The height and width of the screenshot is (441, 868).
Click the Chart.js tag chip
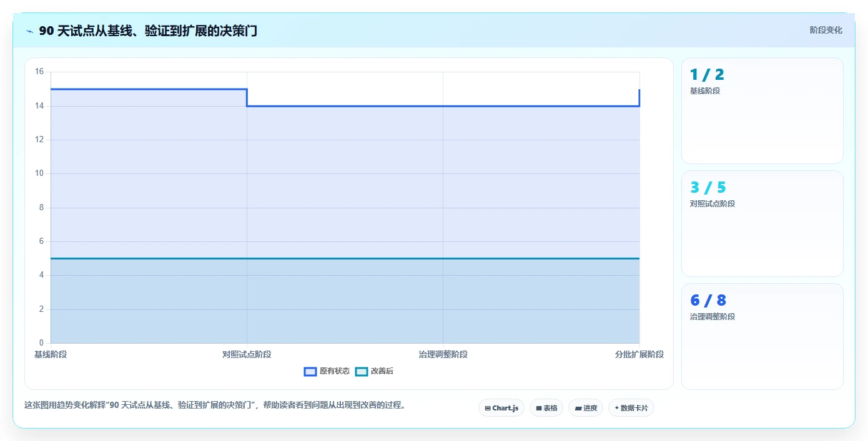click(501, 408)
